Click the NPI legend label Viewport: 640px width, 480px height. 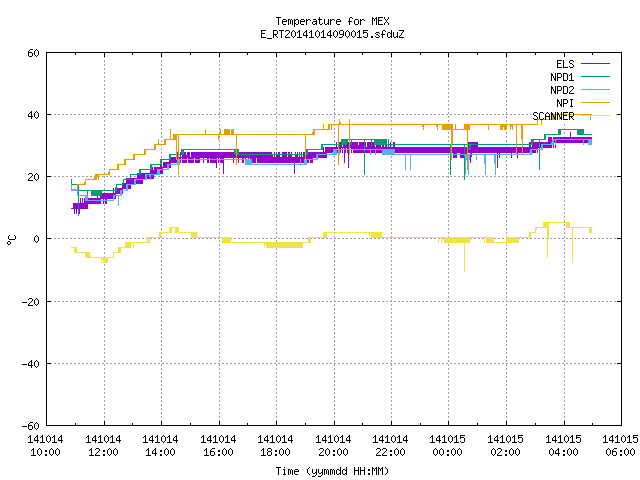(x=565, y=103)
